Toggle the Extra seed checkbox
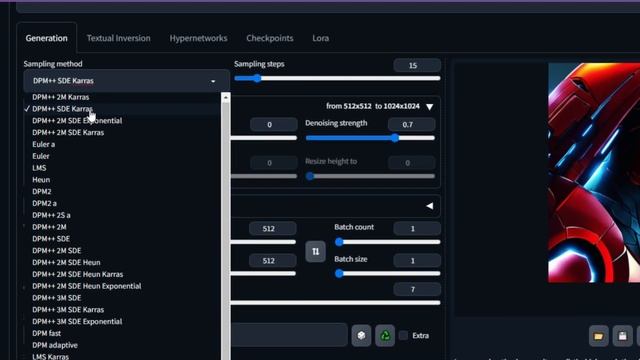640x360 pixels. (403, 336)
